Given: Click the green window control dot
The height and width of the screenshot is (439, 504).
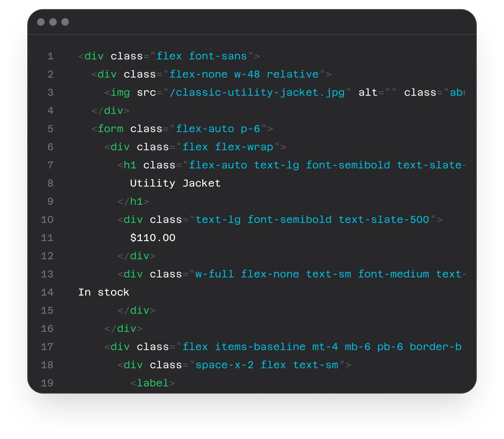Looking at the screenshot, I should (65, 22).
